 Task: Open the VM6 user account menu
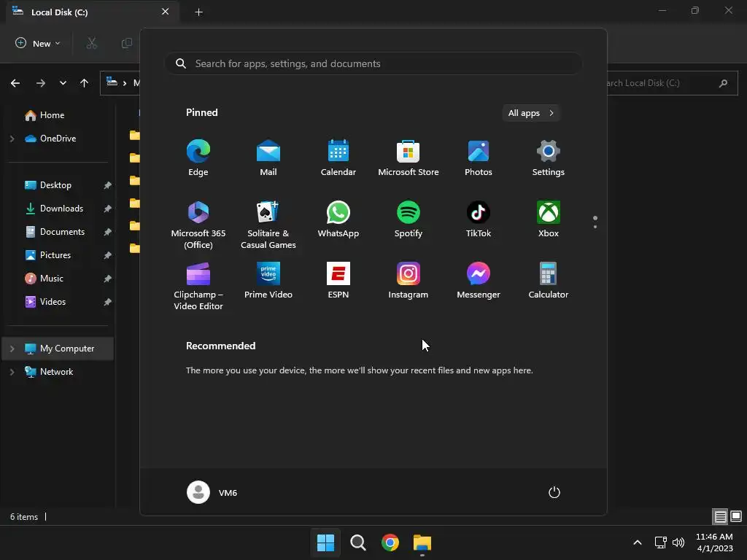pos(212,492)
